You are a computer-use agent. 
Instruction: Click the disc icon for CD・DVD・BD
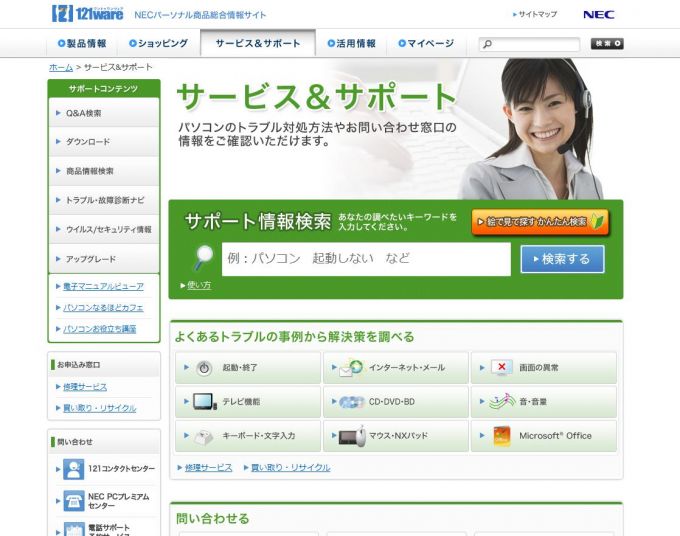[x=351, y=402]
